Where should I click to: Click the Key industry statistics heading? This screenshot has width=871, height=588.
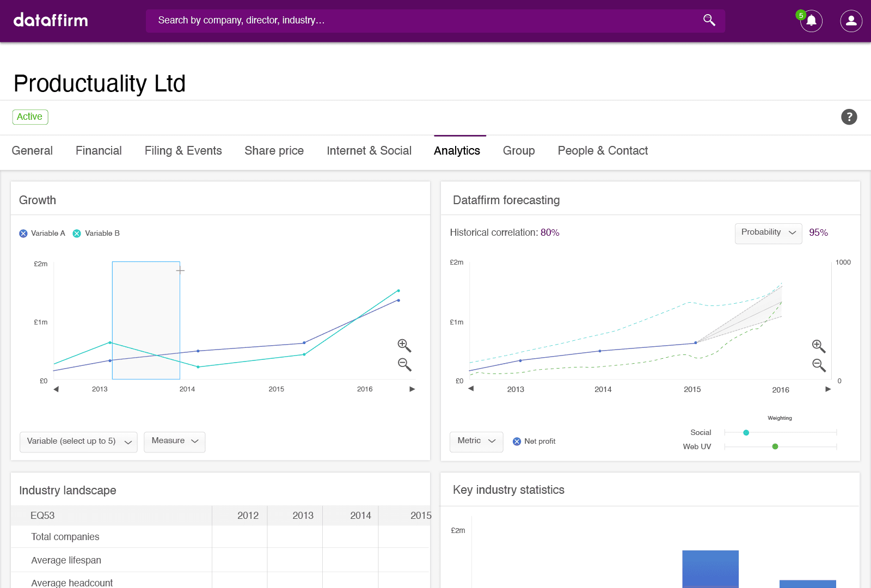click(508, 490)
